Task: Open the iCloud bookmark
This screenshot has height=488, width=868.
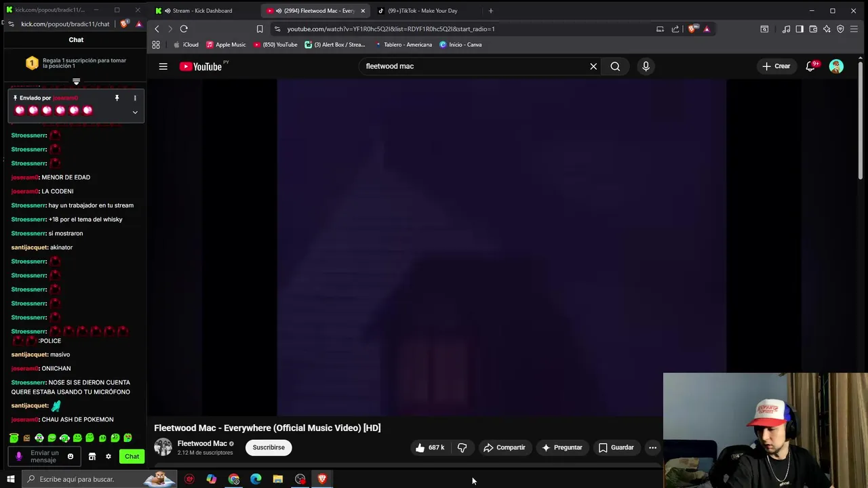Action: (186, 45)
